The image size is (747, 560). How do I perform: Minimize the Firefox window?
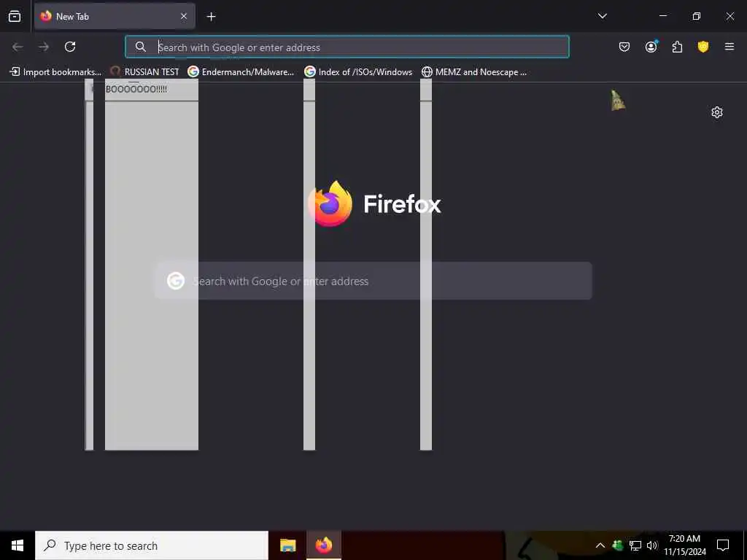[662, 16]
